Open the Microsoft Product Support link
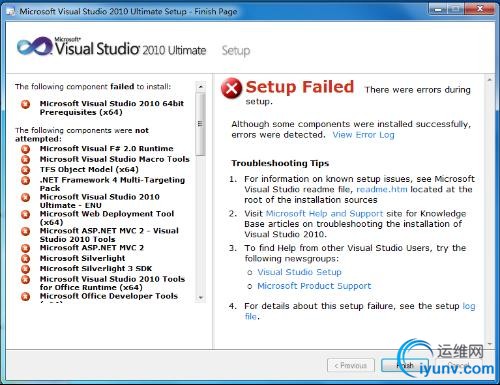This screenshot has height=385, width=500. [314, 286]
